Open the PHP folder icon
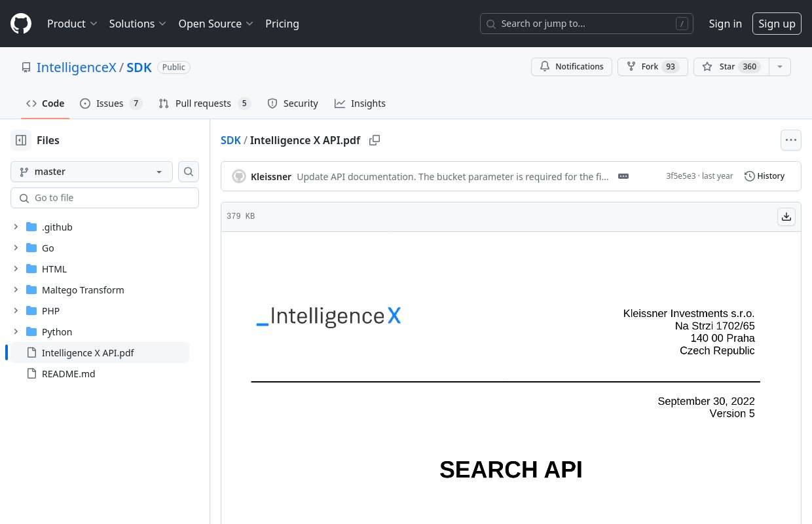Image resolution: width=812 pixels, height=524 pixels. pyautogui.click(x=31, y=311)
